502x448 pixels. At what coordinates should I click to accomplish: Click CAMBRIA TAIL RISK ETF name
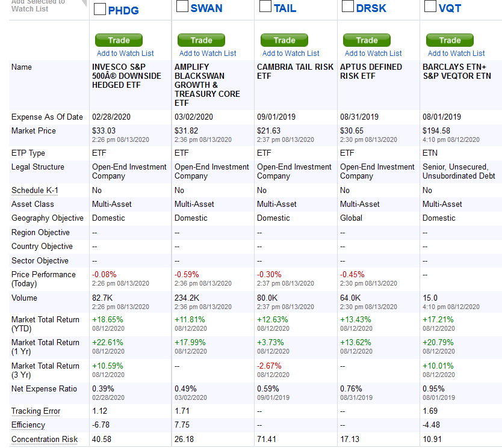(x=295, y=72)
